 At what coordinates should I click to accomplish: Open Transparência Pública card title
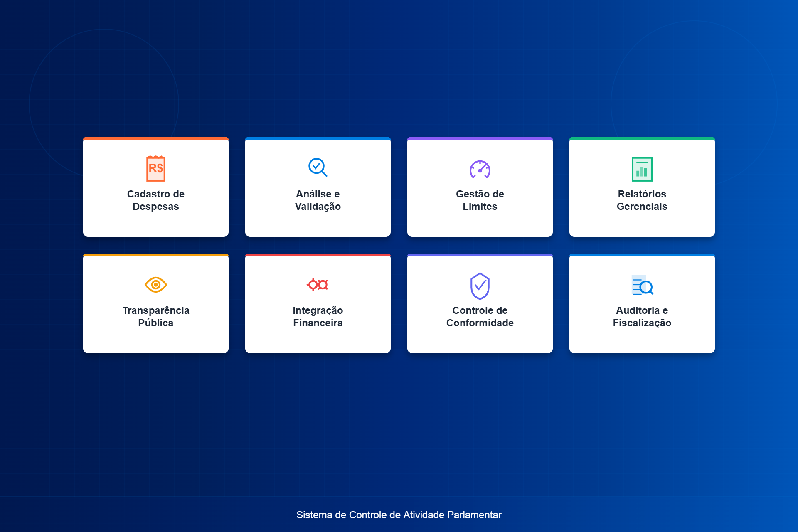(x=156, y=317)
